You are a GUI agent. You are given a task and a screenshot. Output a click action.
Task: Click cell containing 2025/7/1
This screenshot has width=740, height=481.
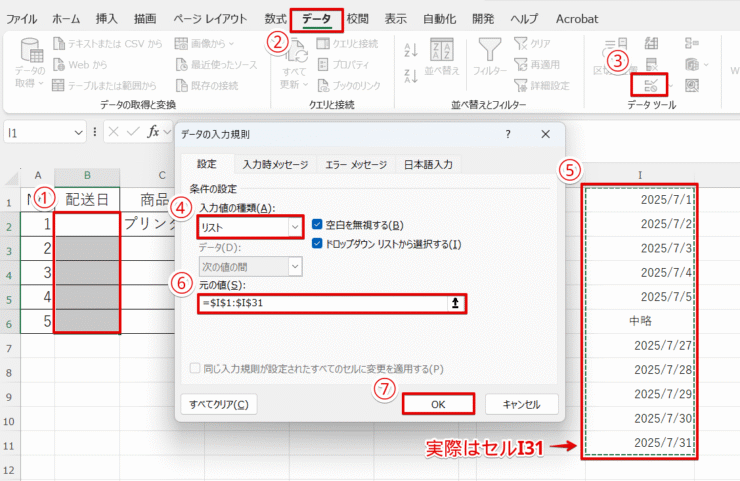click(640, 199)
